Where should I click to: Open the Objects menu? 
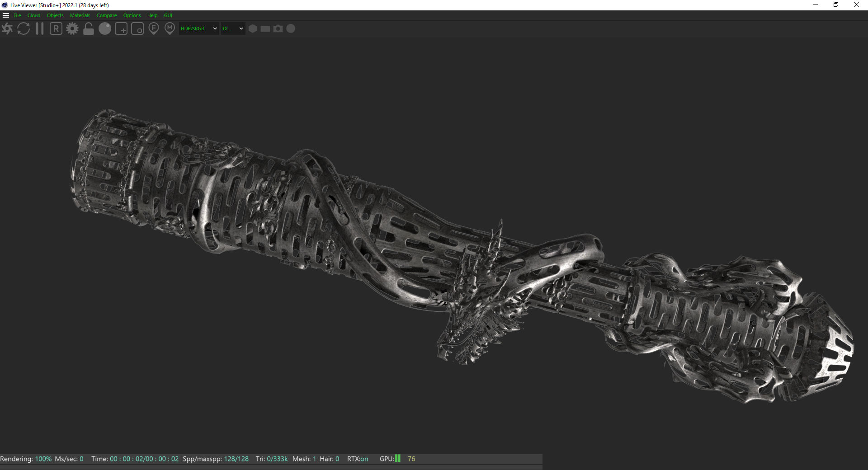(55, 15)
